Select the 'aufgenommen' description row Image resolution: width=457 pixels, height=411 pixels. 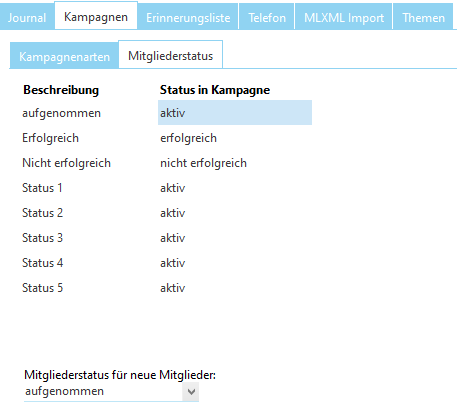coord(61,113)
